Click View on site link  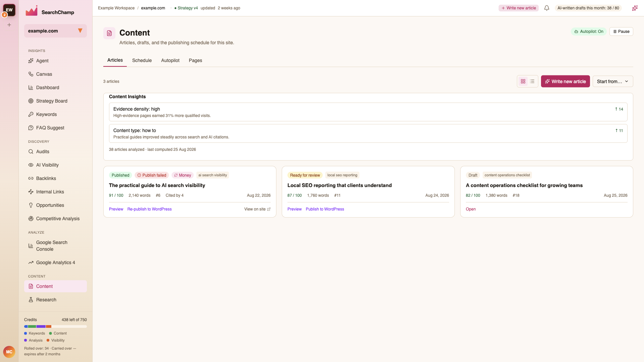(257, 209)
